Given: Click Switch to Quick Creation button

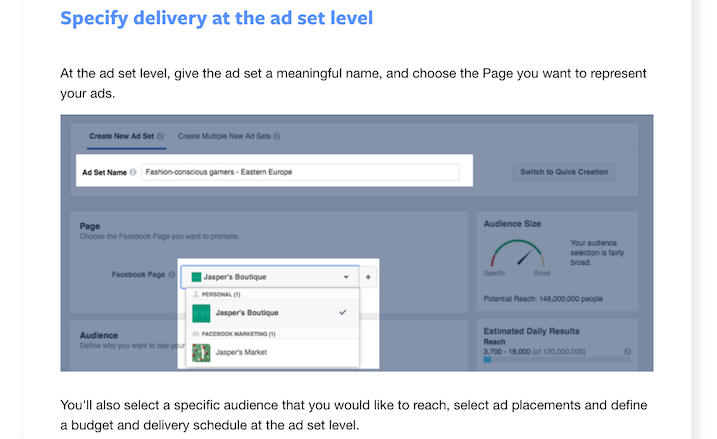Looking at the screenshot, I should [x=564, y=172].
